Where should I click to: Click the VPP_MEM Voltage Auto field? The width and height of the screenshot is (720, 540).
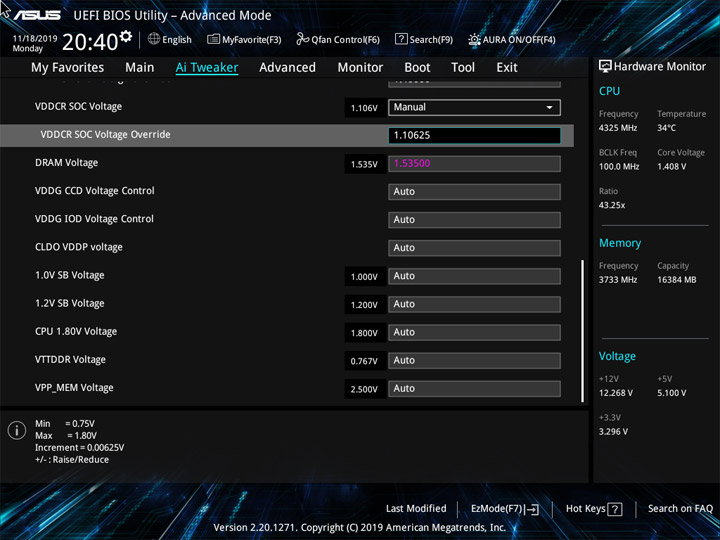[474, 388]
